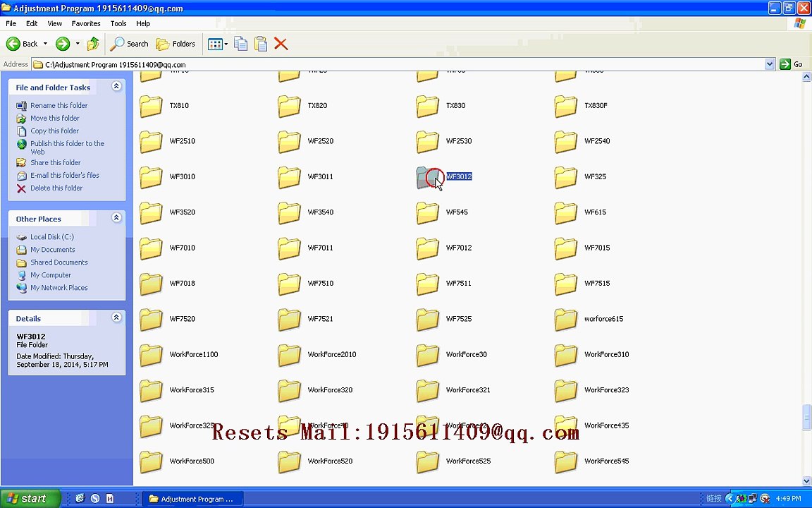Click Copy this folder link
The width and height of the screenshot is (812, 508).
(x=54, y=131)
